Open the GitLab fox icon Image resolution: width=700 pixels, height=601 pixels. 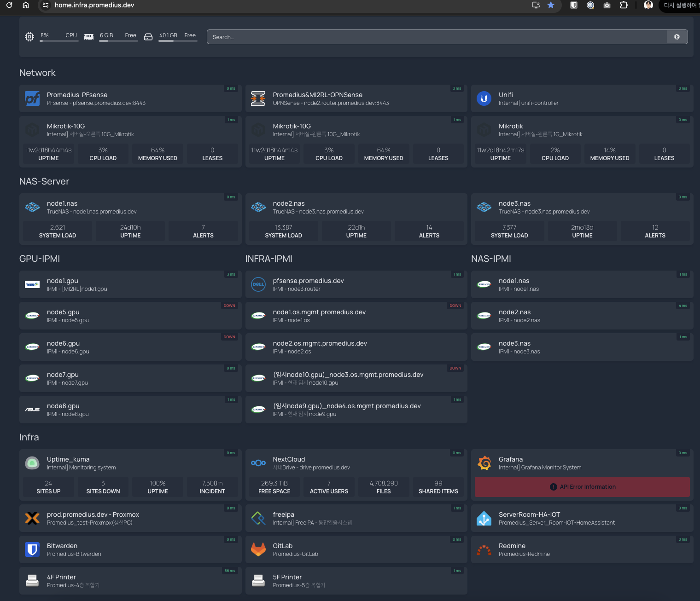[x=258, y=549]
